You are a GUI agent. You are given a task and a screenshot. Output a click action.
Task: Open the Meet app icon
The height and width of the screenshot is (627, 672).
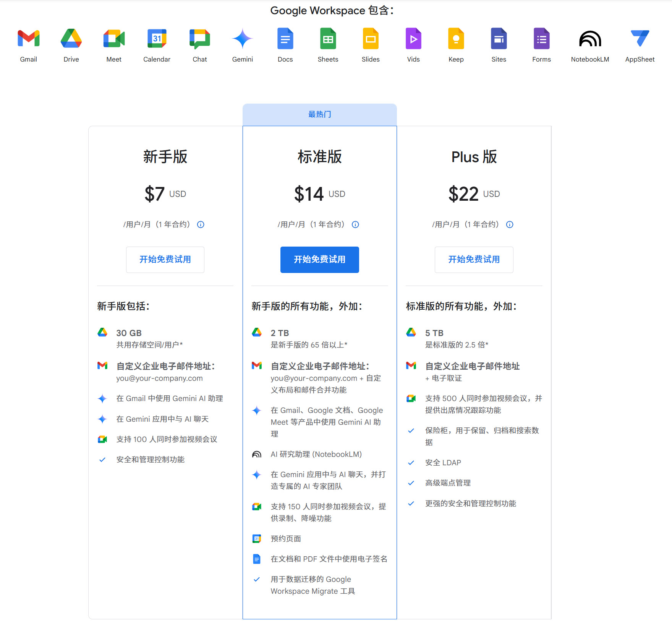pos(114,38)
